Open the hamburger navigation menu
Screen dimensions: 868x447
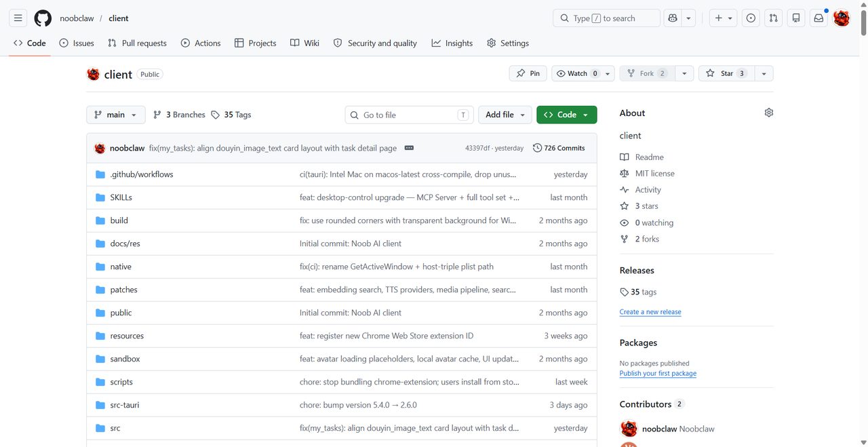[18, 18]
